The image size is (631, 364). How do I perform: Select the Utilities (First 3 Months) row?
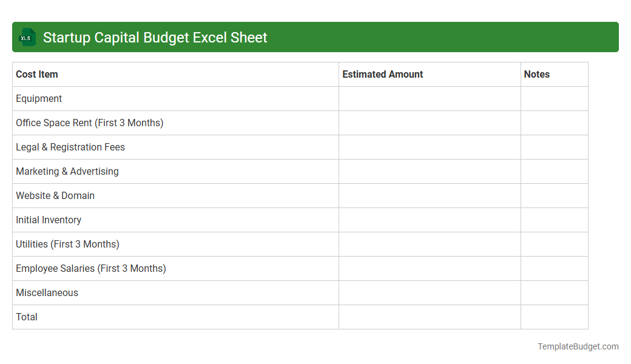point(67,244)
